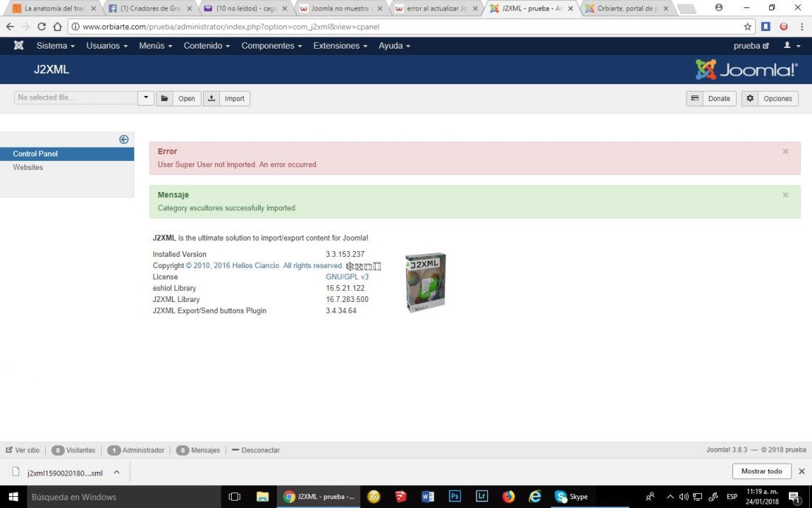The image size is (812, 508).
Task: Reload the current page
Action: point(41,27)
